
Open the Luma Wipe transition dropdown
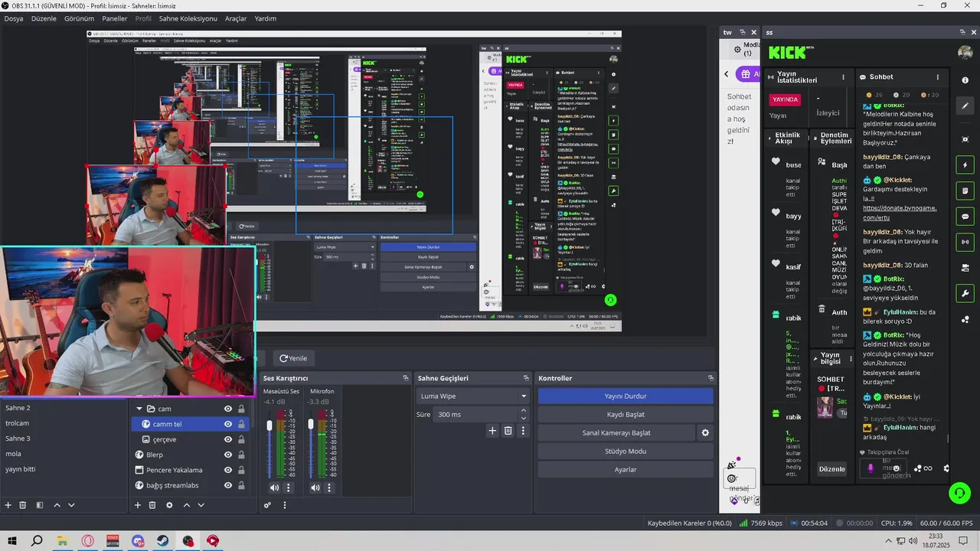(x=473, y=396)
